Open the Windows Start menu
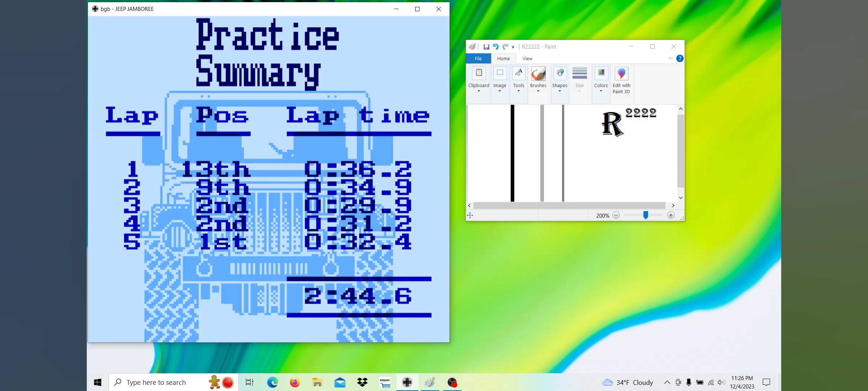The width and height of the screenshot is (868, 391). pyautogui.click(x=98, y=382)
